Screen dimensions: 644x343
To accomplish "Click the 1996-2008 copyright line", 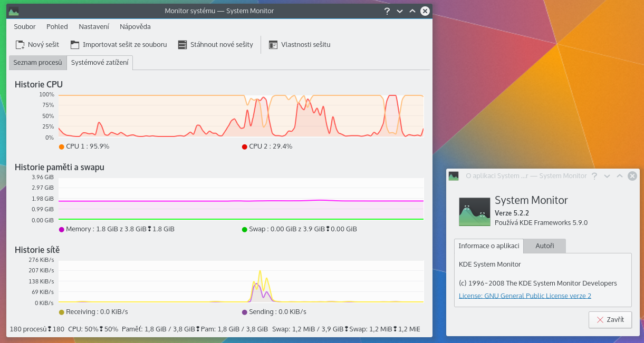I will [538, 283].
